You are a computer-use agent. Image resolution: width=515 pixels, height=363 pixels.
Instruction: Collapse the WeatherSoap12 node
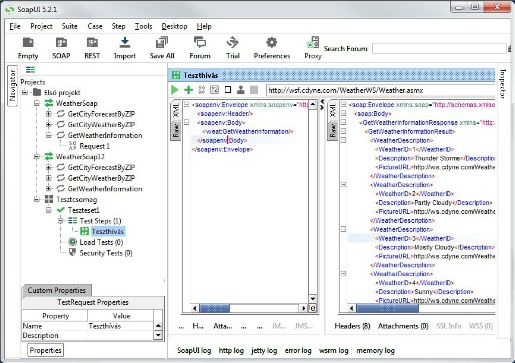37,157
